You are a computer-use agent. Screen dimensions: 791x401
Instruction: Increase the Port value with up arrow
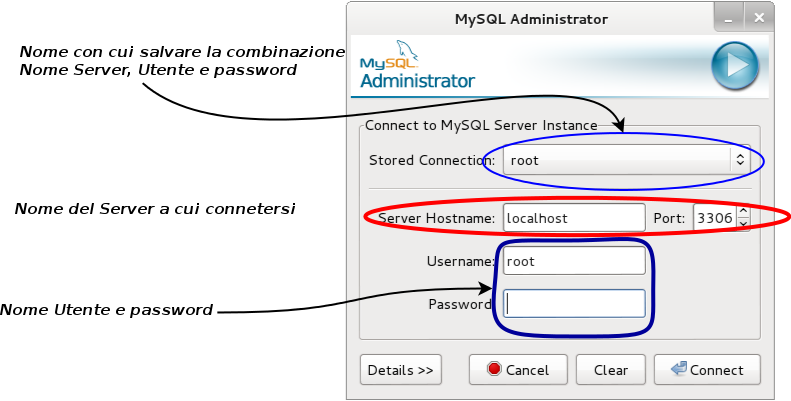(744, 211)
